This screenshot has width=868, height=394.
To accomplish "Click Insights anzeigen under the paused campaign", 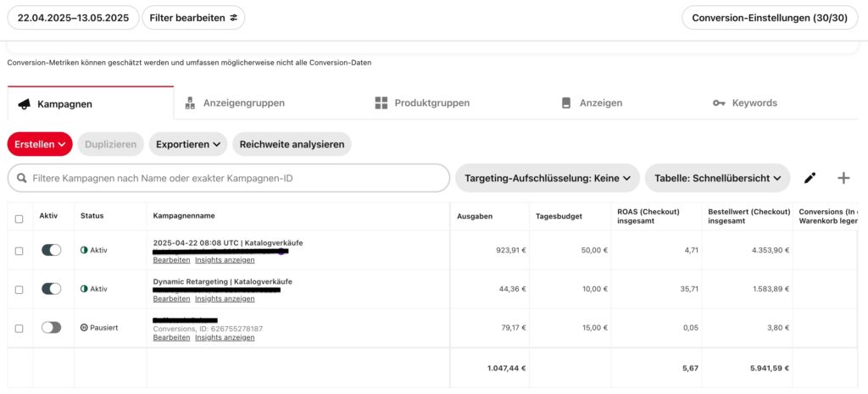I will [225, 337].
